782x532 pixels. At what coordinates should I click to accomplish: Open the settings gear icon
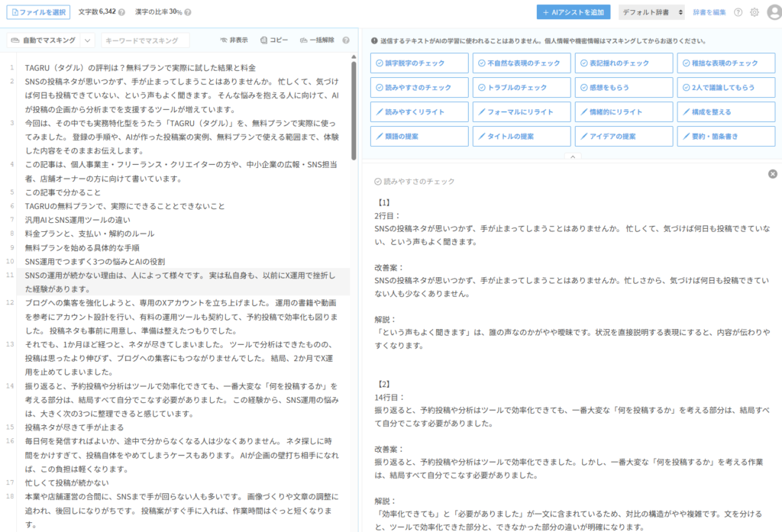pos(755,12)
